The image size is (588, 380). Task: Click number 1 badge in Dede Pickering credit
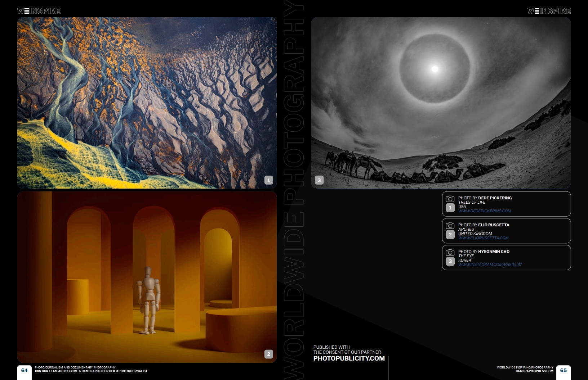pyautogui.click(x=450, y=208)
